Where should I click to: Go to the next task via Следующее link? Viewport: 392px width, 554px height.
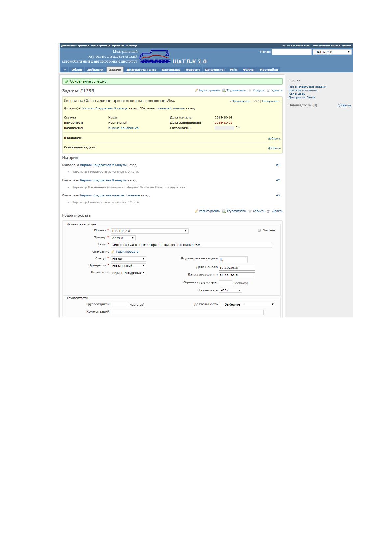(271, 101)
